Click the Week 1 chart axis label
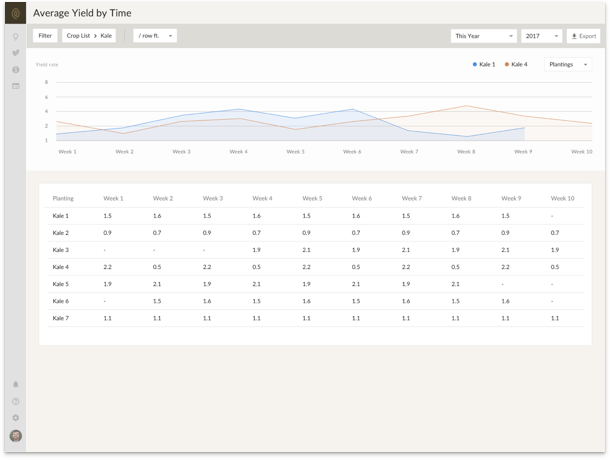610x460 pixels. pos(67,152)
